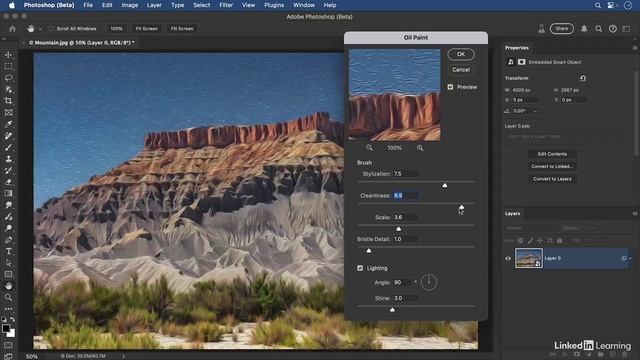Open the notifications bell

584,29
